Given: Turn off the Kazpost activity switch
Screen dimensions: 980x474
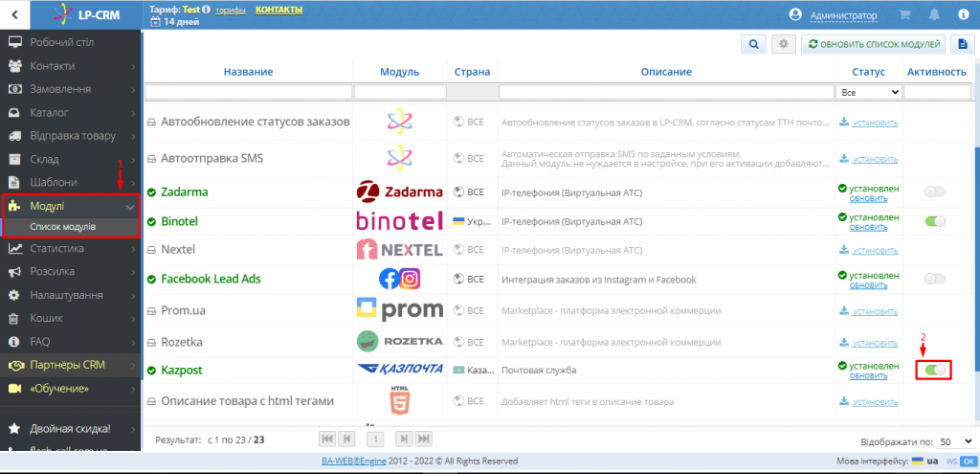Looking at the screenshot, I should pyautogui.click(x=935, y=371).
